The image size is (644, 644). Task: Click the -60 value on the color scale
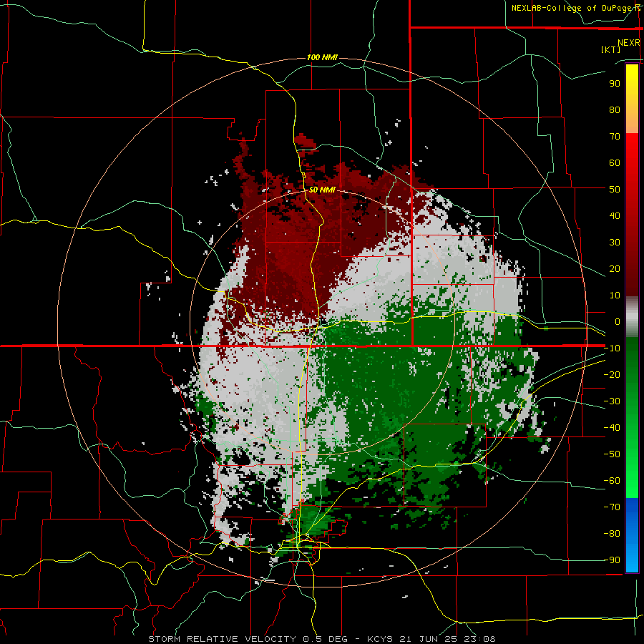[x=612, y=481]
